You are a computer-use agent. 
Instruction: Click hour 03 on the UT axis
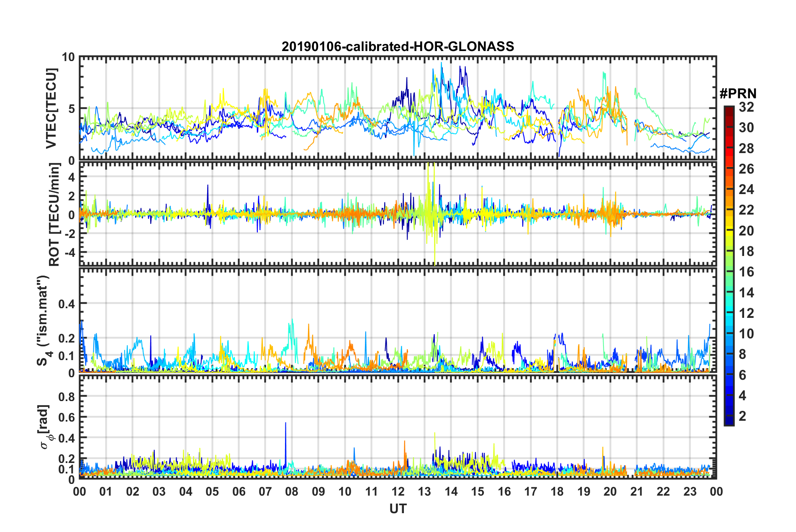(159, 491)
